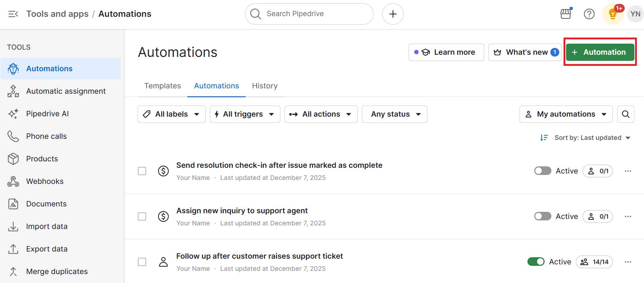Image resolution: width=644 pixels, height=283 pixels.
Task: Open more options for Follow up after customer
Action: (x=628, y=262)
